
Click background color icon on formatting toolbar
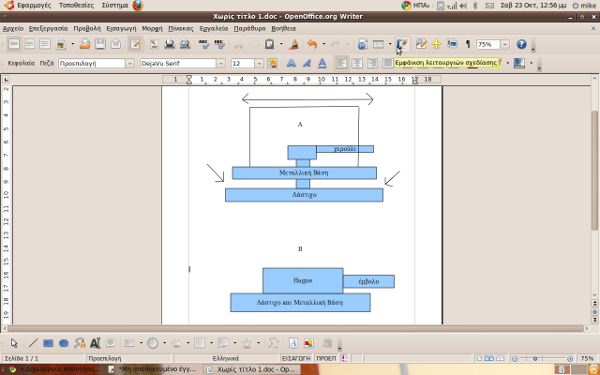tap(519, 64)
